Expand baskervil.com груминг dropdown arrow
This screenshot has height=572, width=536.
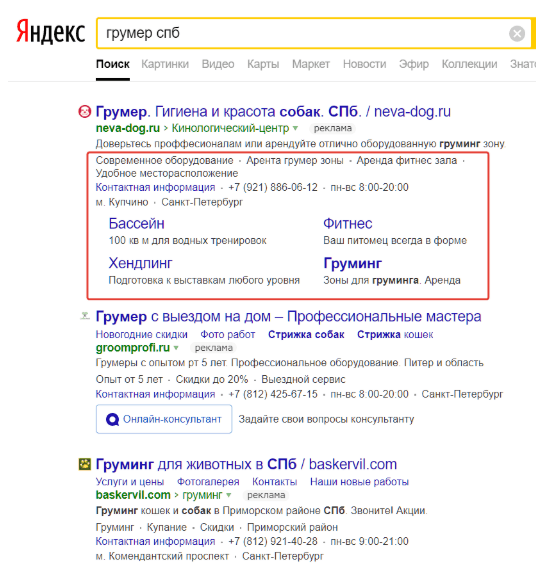point(229,495)
